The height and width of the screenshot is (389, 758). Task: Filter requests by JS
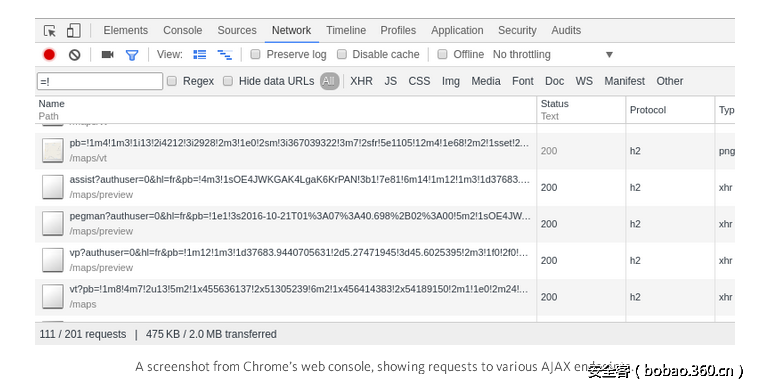click(x=391, y=81)
